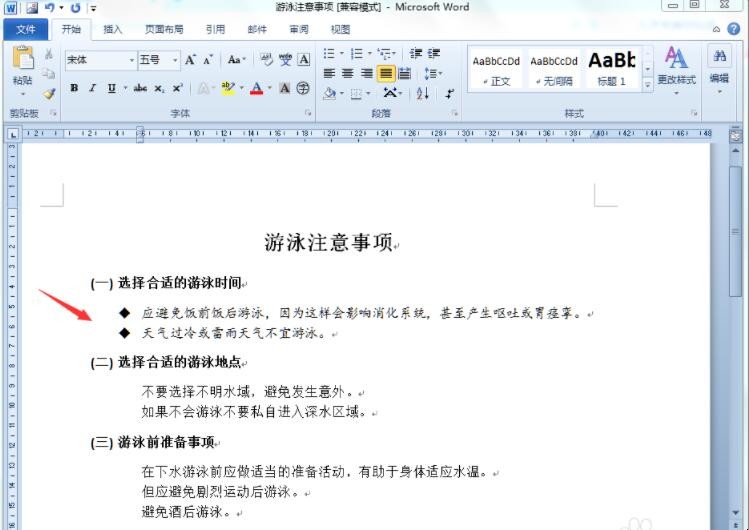Image resolution: width=749 pixels, height=530 pixels.
Task: Switch to the 页面布局 Page Layout tab
Action: point(164,29)
